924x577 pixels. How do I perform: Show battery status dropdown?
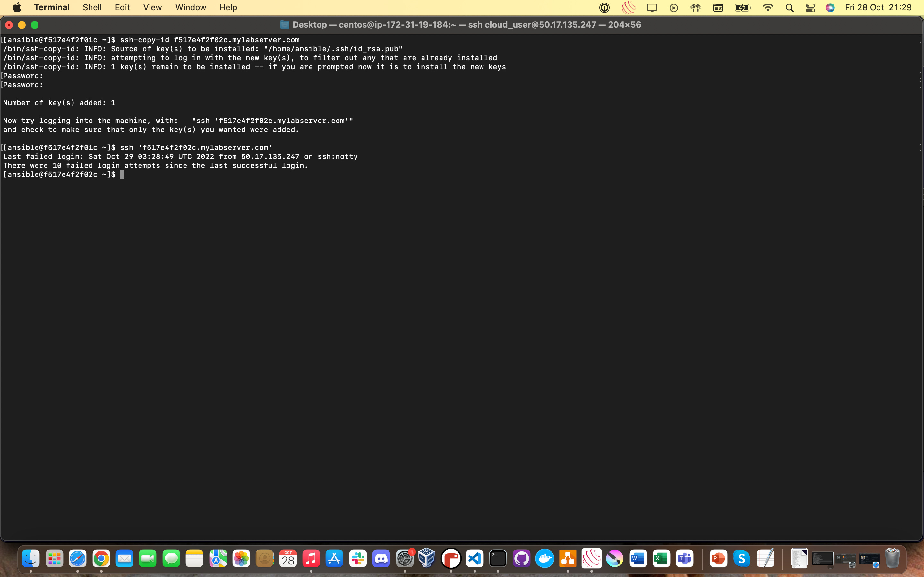click(x=742, y=7)
